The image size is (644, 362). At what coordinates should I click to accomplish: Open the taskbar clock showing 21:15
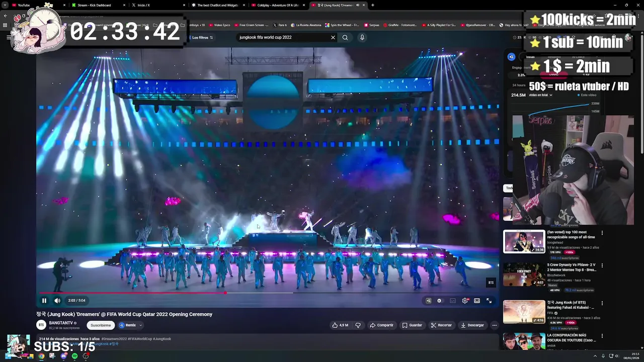click(631, 356)
